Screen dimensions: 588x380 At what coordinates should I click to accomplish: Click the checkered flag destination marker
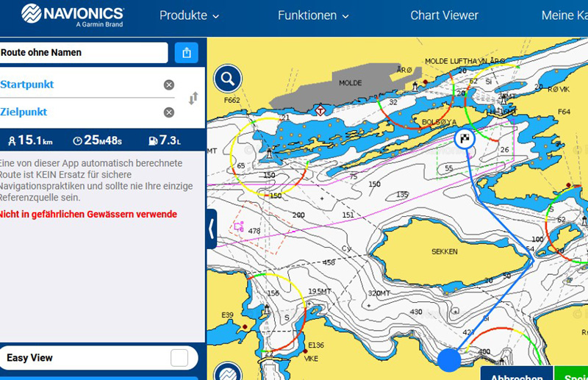pyautogui.click(x=465, y=138)
